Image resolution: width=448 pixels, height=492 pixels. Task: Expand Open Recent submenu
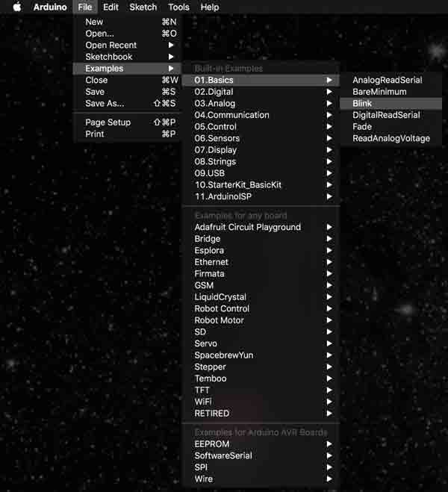[x=127, y=46]
